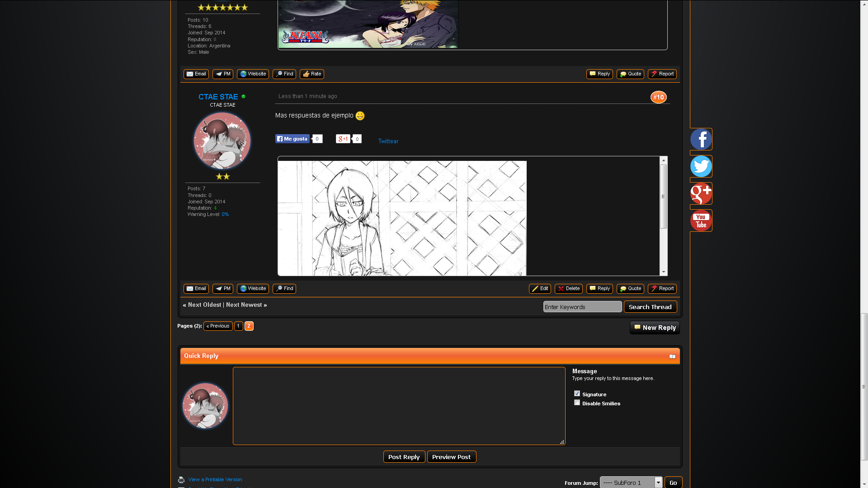Open the Twitter sidebar icon
868x488 pixels.
click(x=701, y=166)
